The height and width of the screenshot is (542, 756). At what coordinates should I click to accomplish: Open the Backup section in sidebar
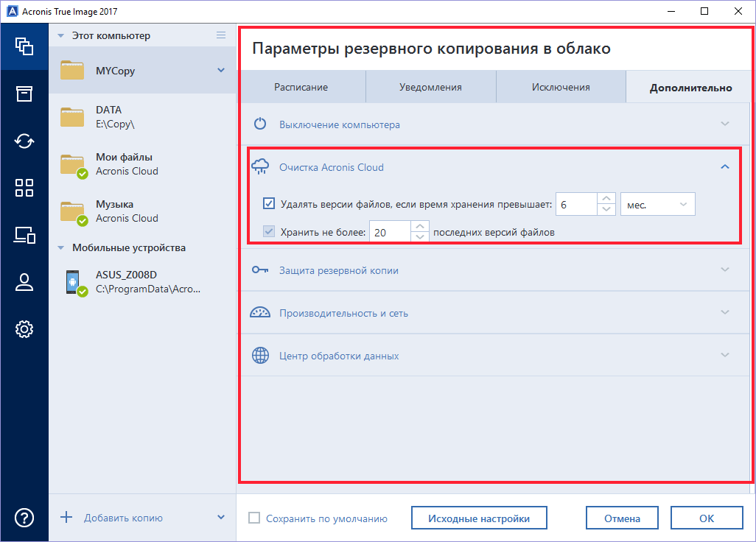pos(24,46)
